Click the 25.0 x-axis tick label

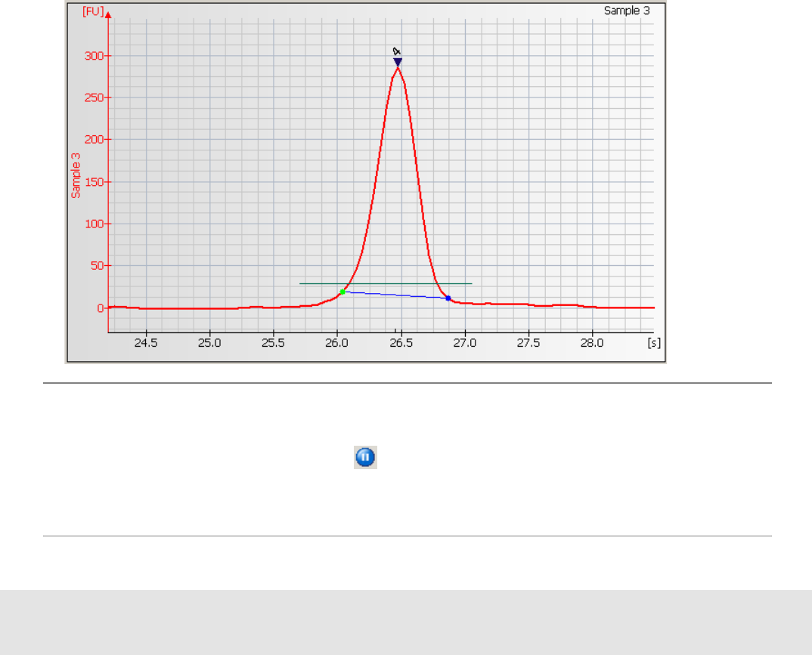209,343
